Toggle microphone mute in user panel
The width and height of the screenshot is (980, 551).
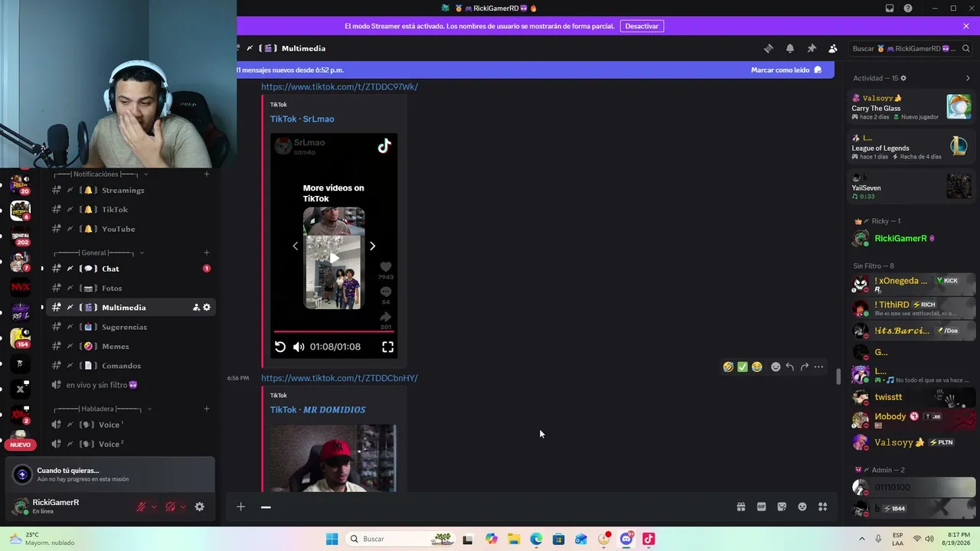click(141, 507)
